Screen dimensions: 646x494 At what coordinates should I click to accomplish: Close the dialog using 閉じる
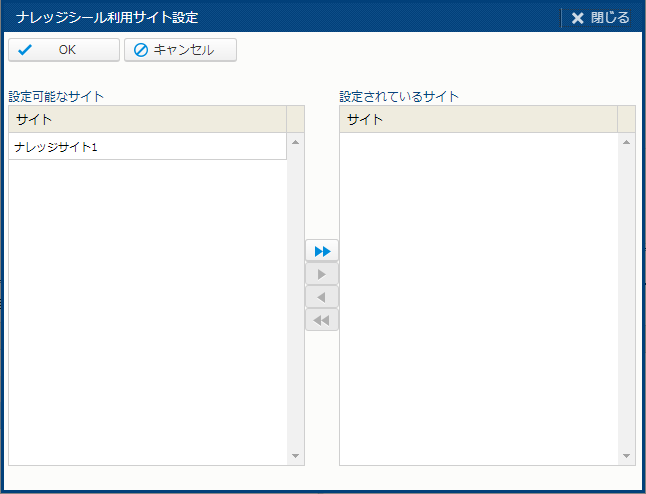point(600,17)
